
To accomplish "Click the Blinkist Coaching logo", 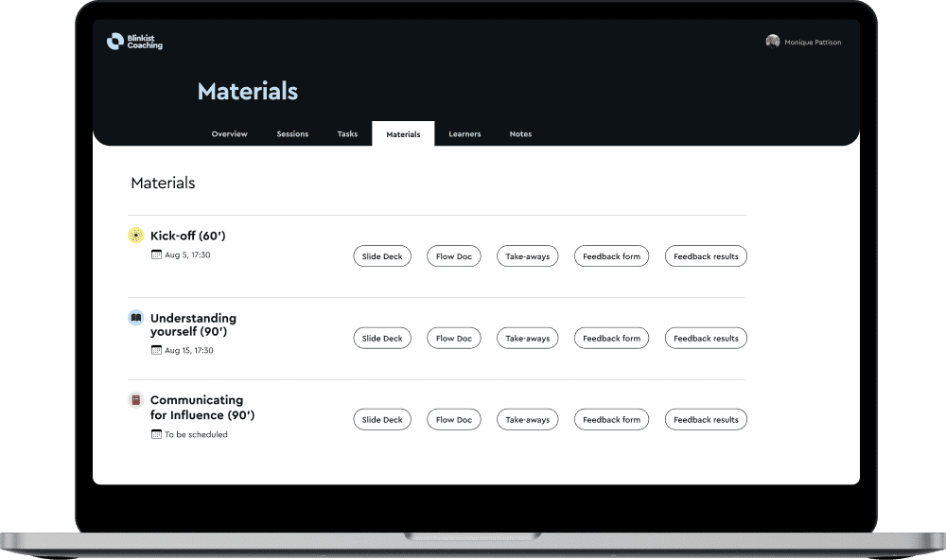I will (x=134, y=42).
